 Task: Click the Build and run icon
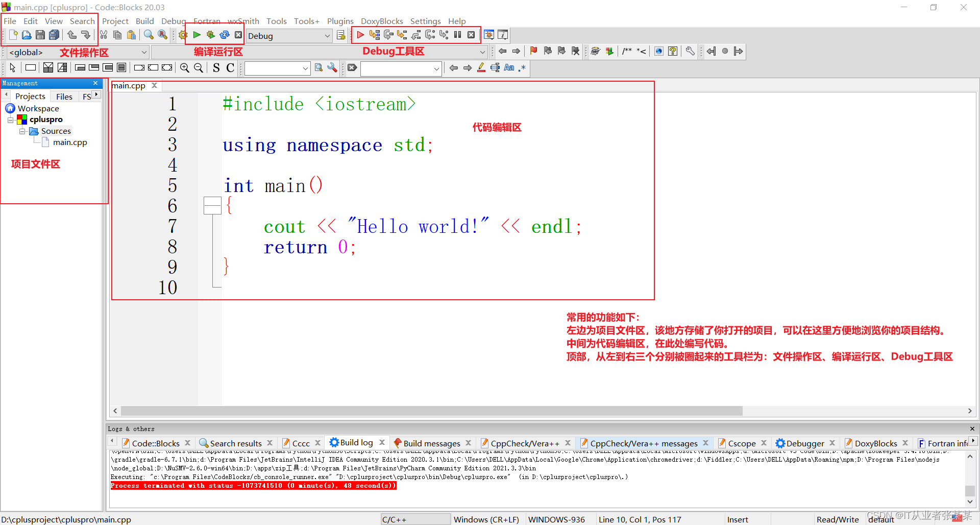[x=210, y=35]
